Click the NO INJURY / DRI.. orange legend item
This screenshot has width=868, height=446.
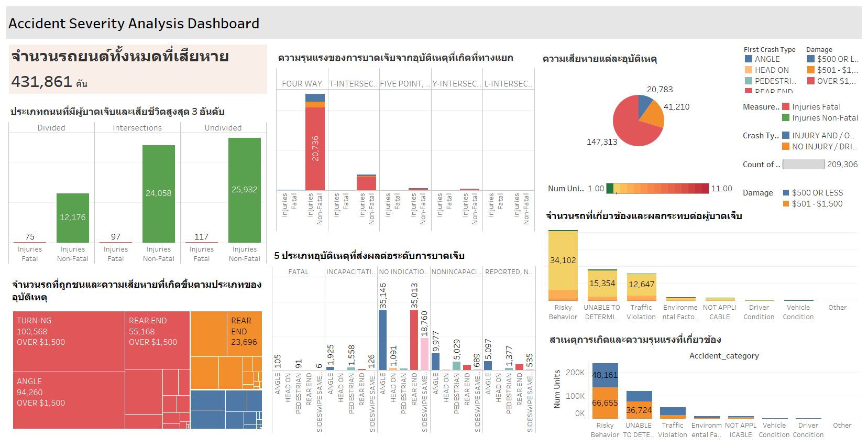coord(819,147)
